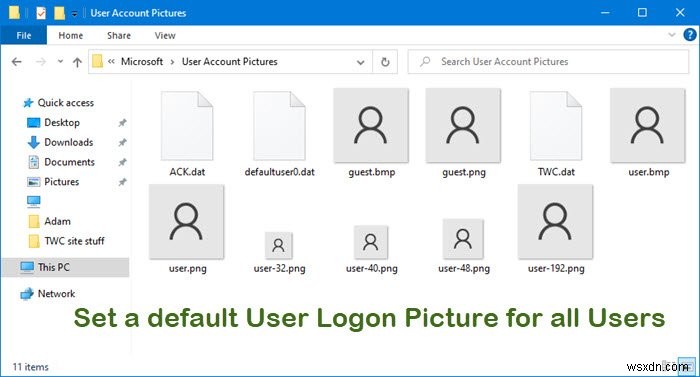The image size is (700, 377).
Task: Expand the address bar history dropdown
Action: tap(361, 63)
